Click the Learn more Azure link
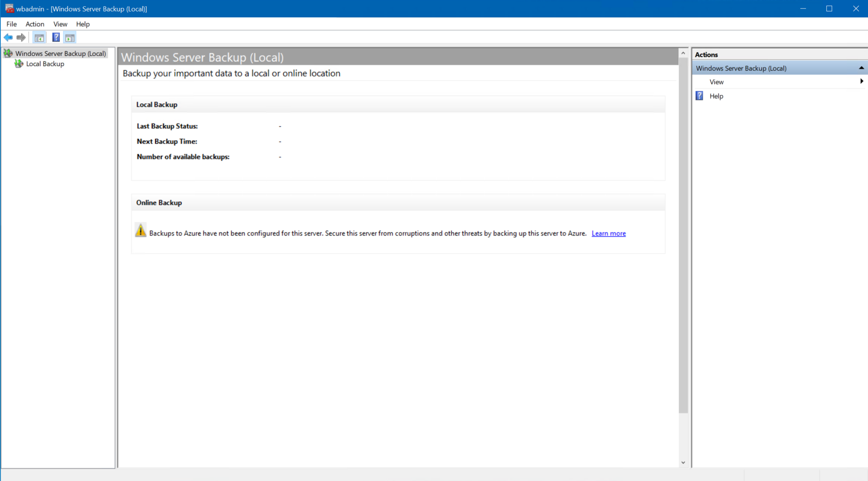 (609, 234)
